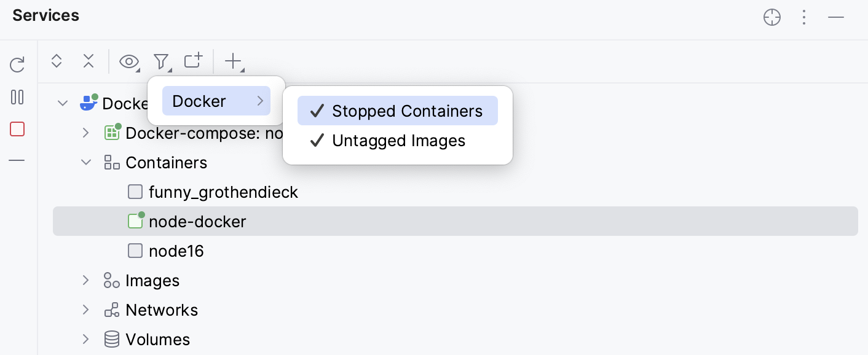The image size is (868, 355).
Task: Select the Pause icon in the sidebar
Action: point(17,97)
